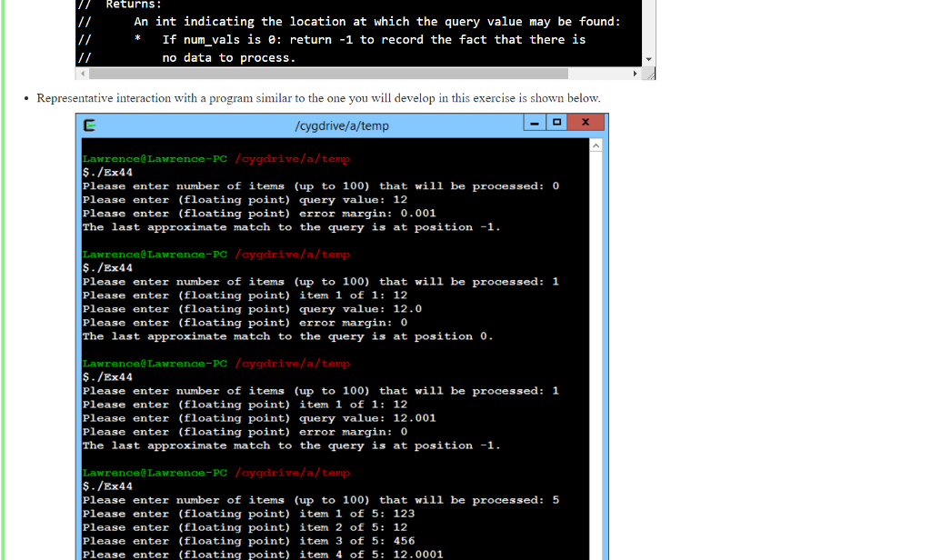Click the first 'at position -1.' result line
Viewport: 931px width, 560px height.
[x=291, y=227]
